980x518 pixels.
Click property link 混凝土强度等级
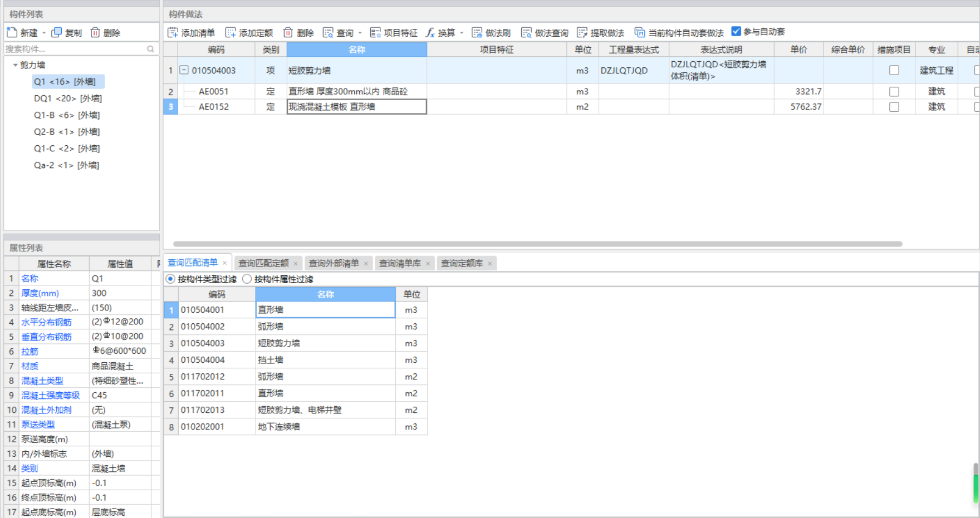tap(51, 396)
